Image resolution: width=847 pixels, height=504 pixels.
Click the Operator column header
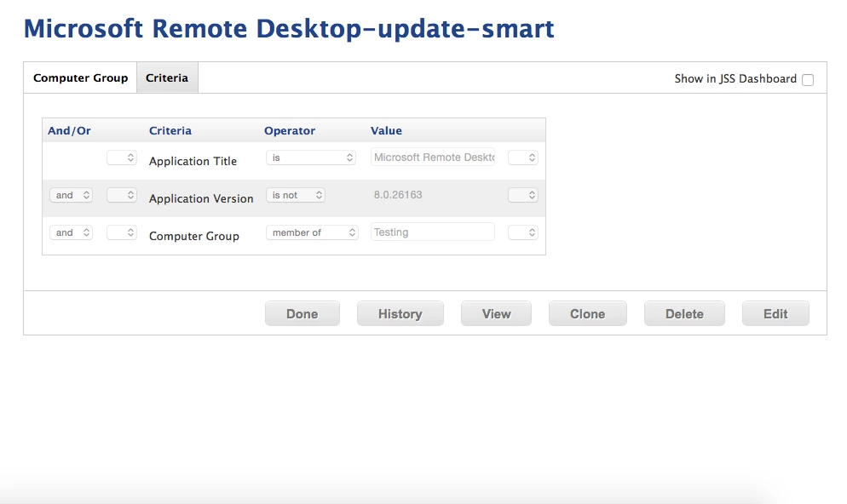pyautogui.click(x=290, y=130)
